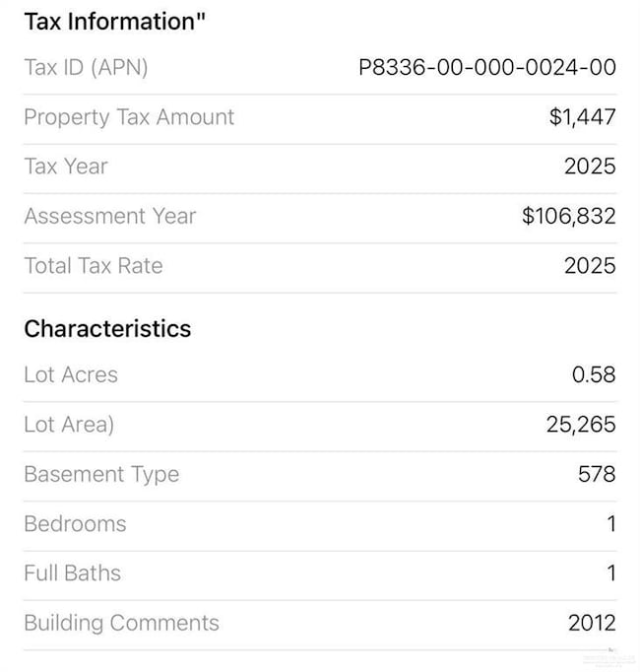The image size is (640, 672).
Task: Select the Lot Acres label
Action: (x=71, y=374)
